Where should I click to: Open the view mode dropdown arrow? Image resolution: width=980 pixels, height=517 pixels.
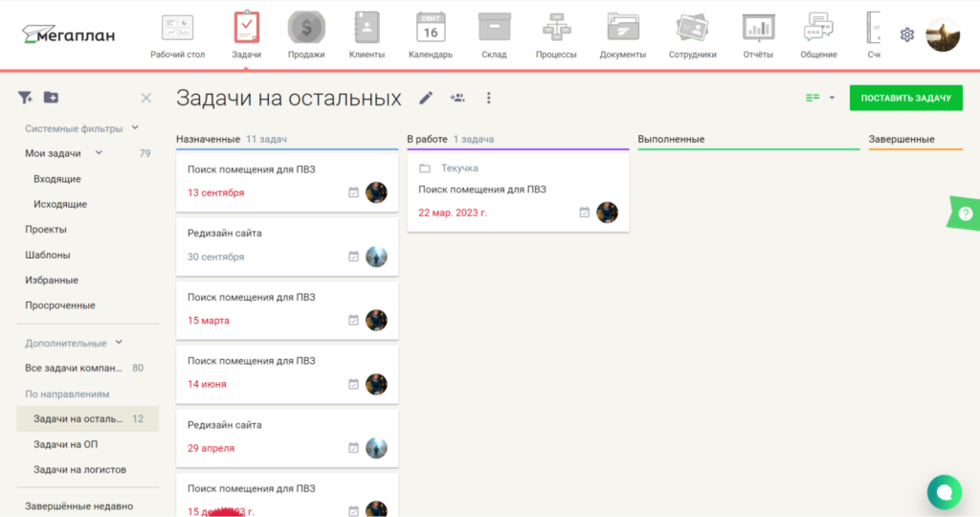pyautogui.click(x=832, y=99)
